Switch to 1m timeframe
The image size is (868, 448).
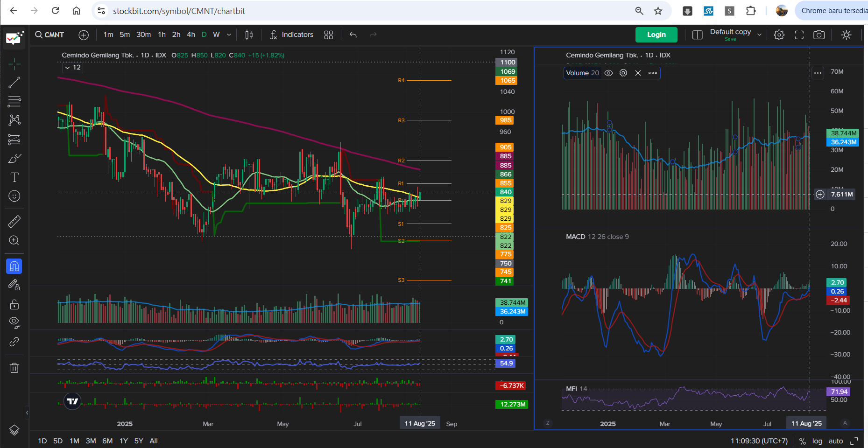108,35
